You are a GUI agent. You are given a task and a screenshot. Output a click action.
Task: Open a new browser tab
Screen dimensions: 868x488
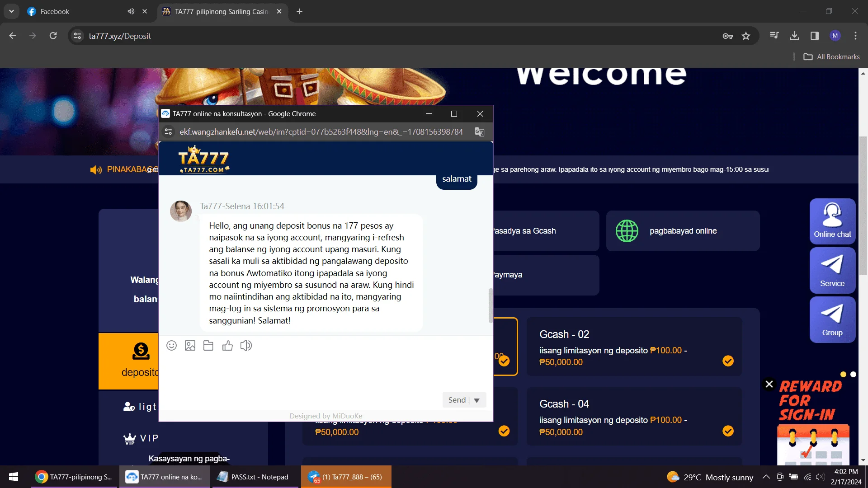tap(299, 11)
